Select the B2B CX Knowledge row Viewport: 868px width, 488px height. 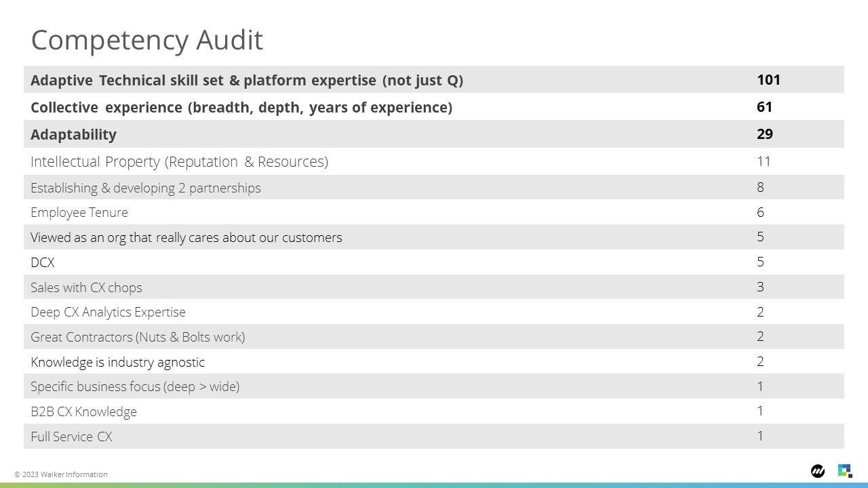[x=434, y=411]
